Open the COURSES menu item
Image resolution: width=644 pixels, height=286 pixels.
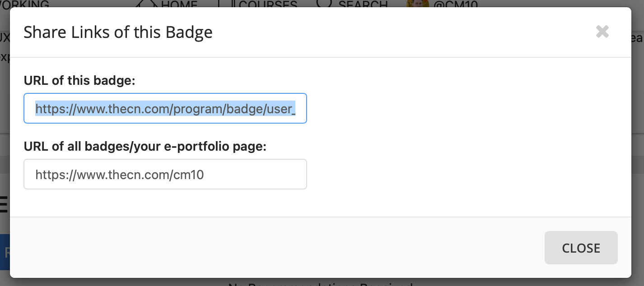pos(268,4)
